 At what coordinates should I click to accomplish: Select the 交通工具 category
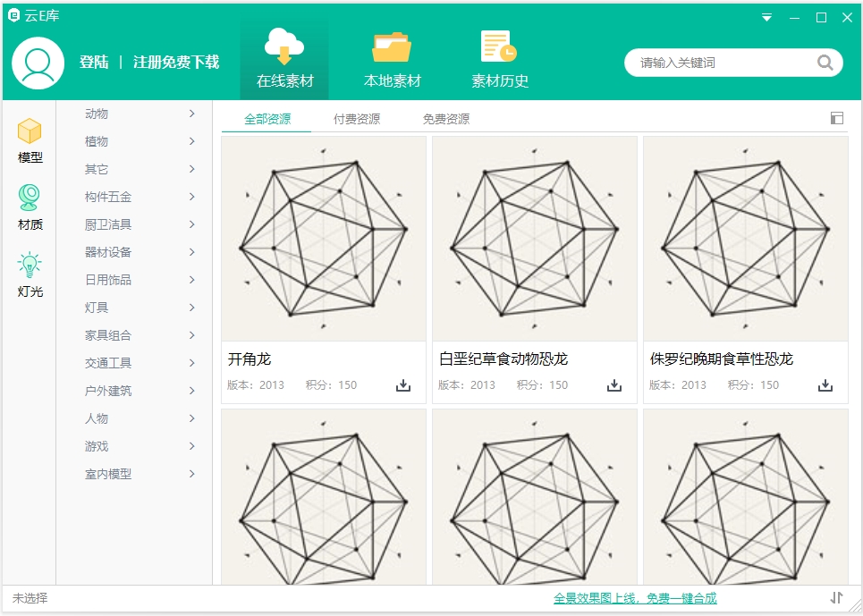coord(134,363)
